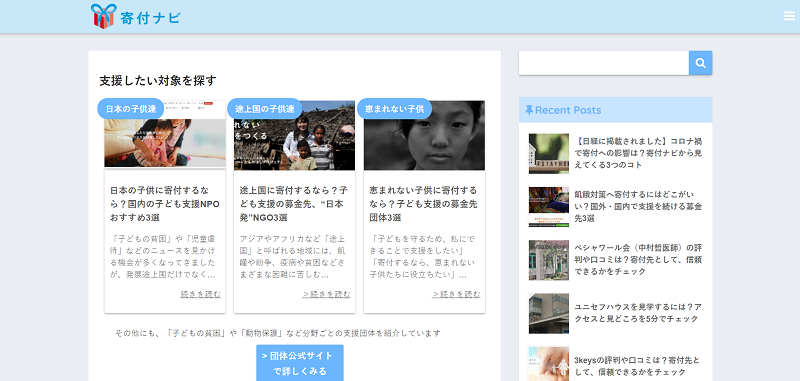Select the 日本の子供達 category tag

point(131,109)
